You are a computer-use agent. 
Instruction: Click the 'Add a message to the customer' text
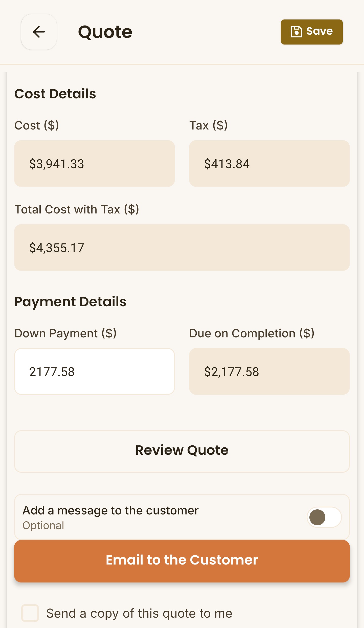click(x=110, y=510)
